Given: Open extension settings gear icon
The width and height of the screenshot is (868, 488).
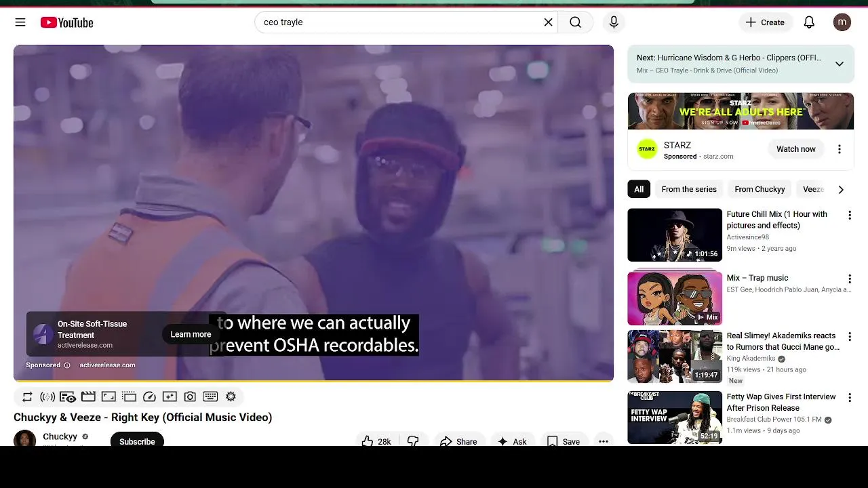Looking at the screenshot, I should pos(231,396).
